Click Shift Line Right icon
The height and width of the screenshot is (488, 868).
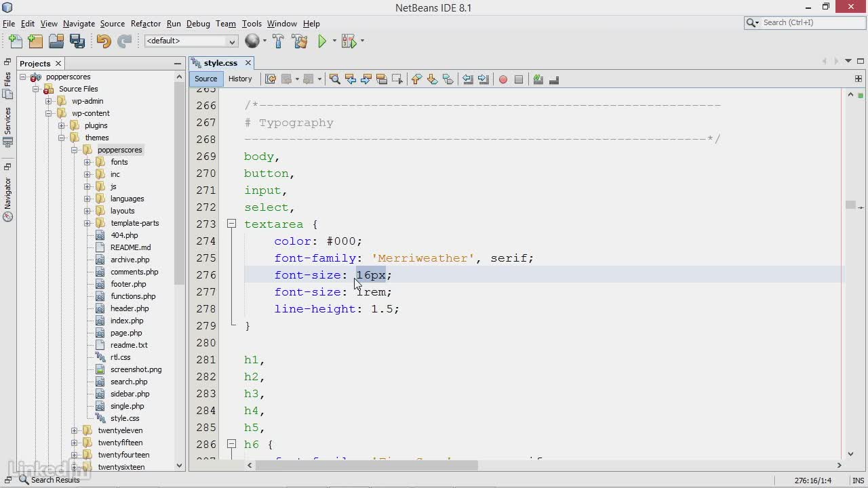coord(484,79)
